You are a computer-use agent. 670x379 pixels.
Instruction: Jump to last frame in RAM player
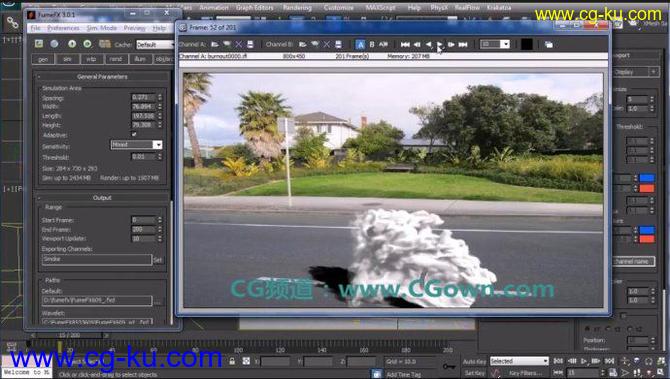[x=463, y=44]
